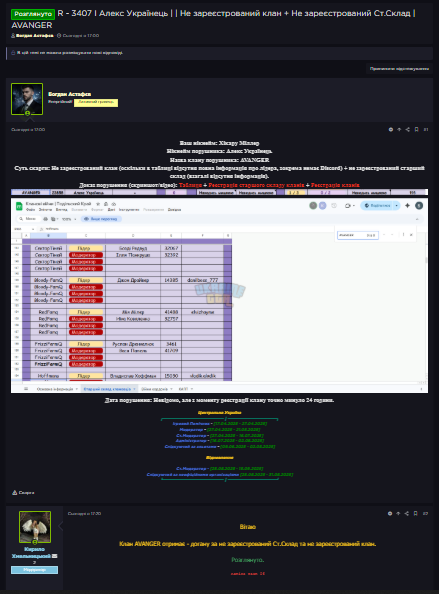Click post number #1 permalink
Image resolution: width=439 pixels, height=594 pixels.
point(426,130)
